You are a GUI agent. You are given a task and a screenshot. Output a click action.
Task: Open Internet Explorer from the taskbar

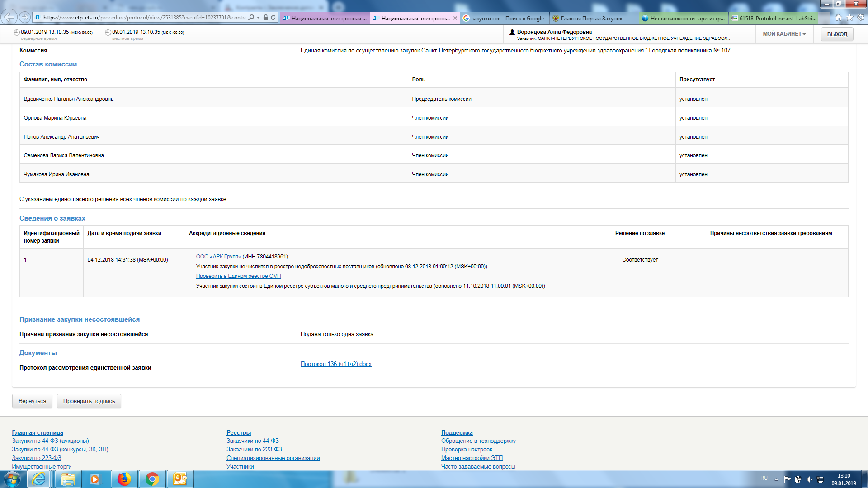tap(39, 479)
